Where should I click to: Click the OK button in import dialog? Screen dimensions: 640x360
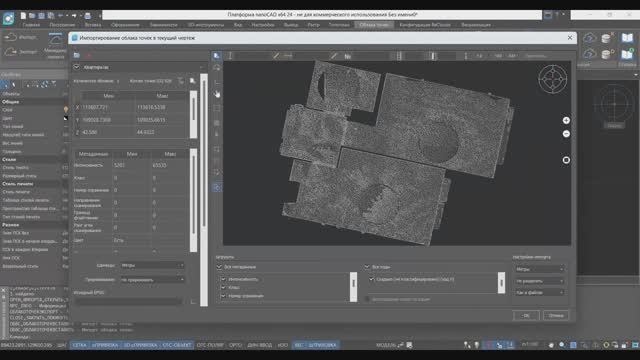coord(526,316)
